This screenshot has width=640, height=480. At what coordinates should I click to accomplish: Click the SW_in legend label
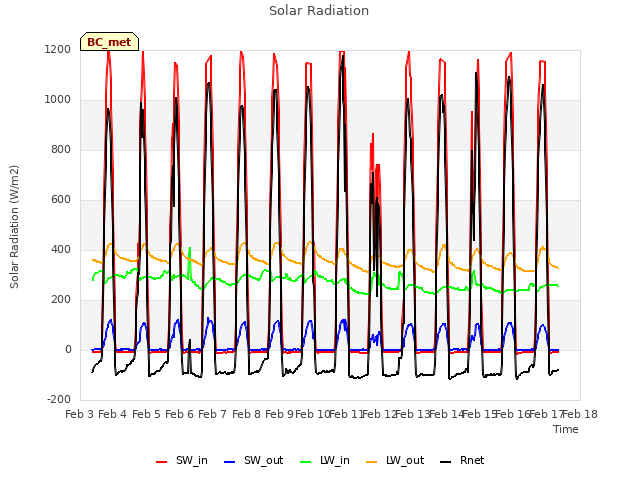(x=192, y=460)
